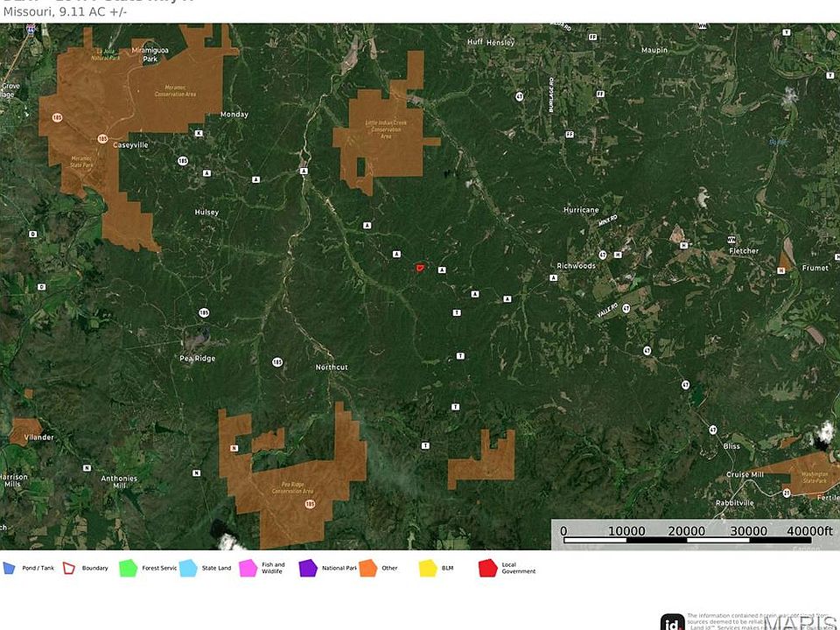This screenshot has height=630, width=840.
Task: Click the distance scale bar
Action: coord(696,535)
